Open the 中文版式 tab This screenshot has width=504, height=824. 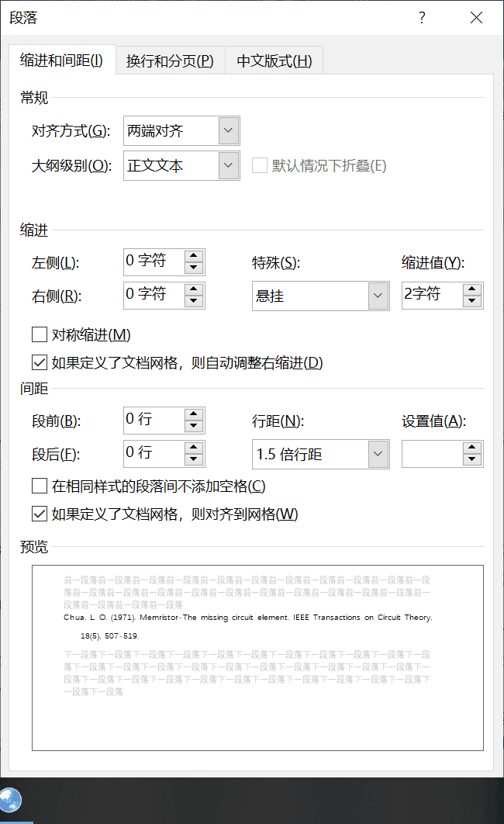point(274,61)
